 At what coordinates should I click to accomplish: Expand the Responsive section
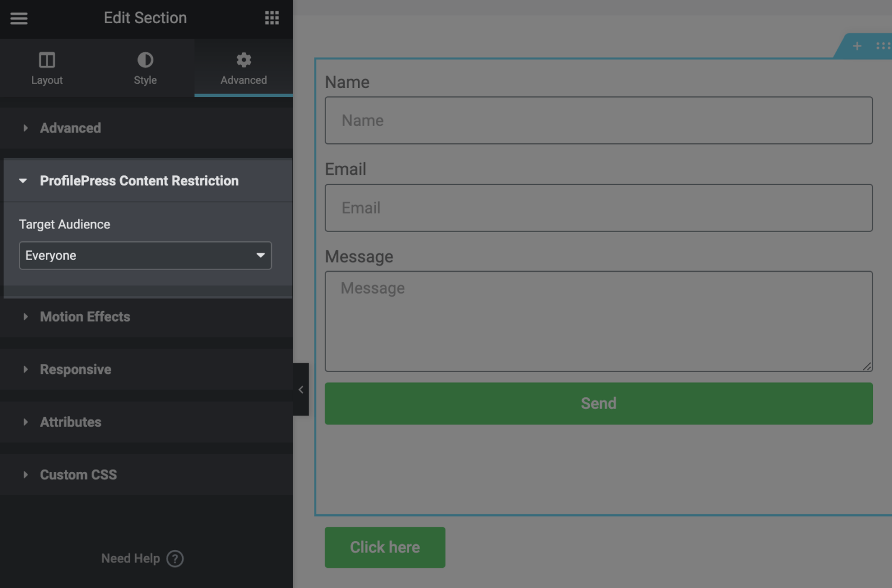[x=75, y=369]
